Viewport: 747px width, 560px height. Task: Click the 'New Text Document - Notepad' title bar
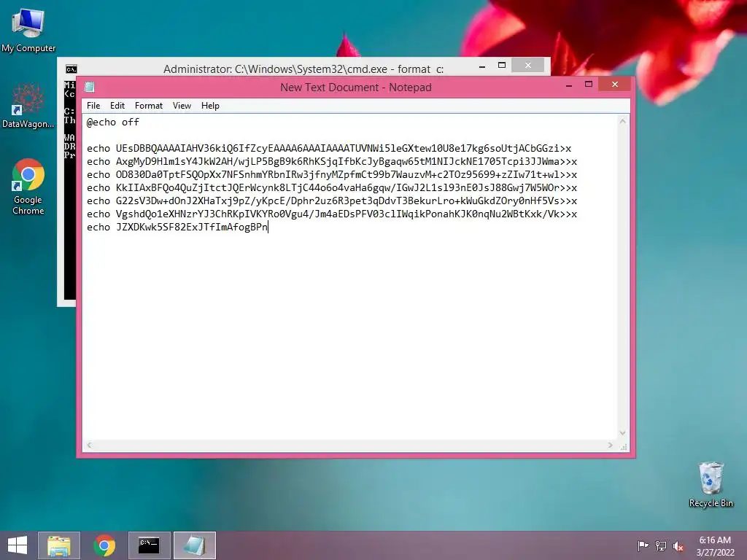click(x=356, y=87)
